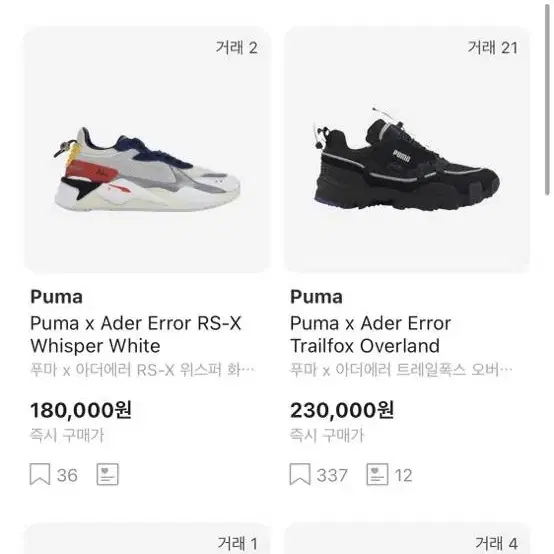
Task: Click Puma brand above RS-X listing
Action: pos(57,297)
